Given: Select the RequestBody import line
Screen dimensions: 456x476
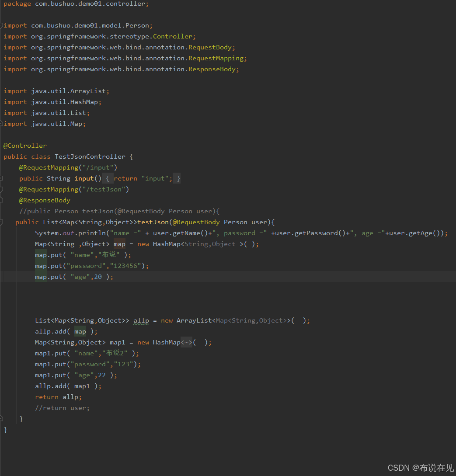Looking at the screenshot, I should tap(119, 47).
